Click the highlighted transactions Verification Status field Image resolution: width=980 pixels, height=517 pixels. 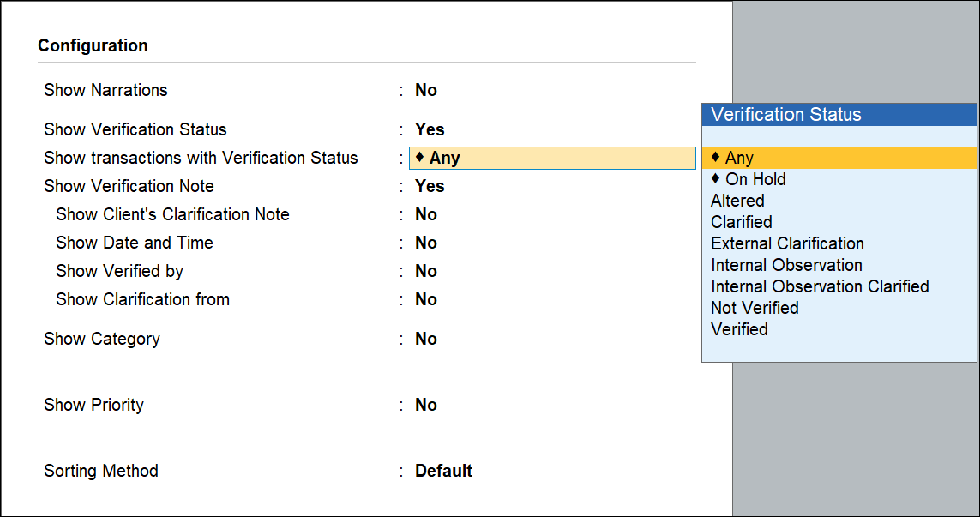[552, 158]
